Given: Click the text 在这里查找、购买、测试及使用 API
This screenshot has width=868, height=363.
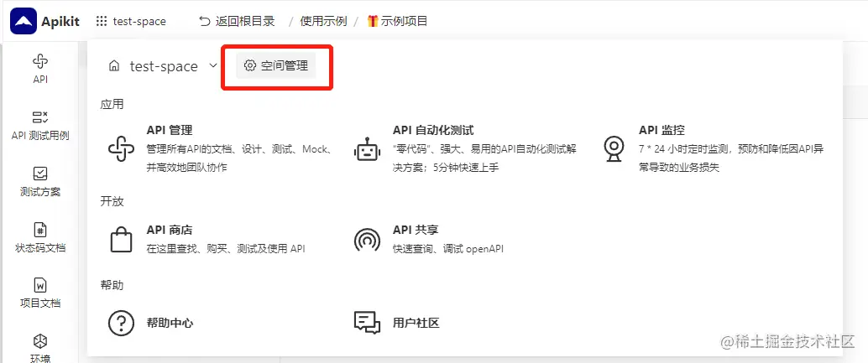Looking at the screenshot, I should point(226,249).
